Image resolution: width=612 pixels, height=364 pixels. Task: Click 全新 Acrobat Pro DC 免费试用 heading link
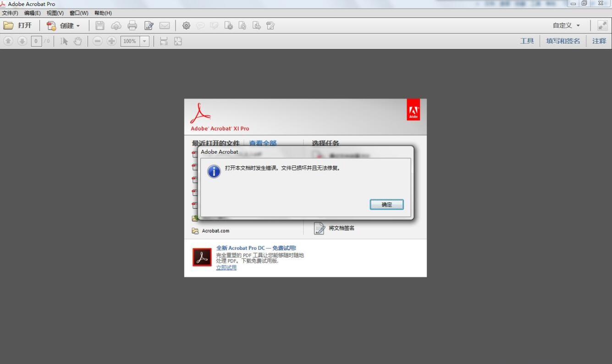point(256,248)
